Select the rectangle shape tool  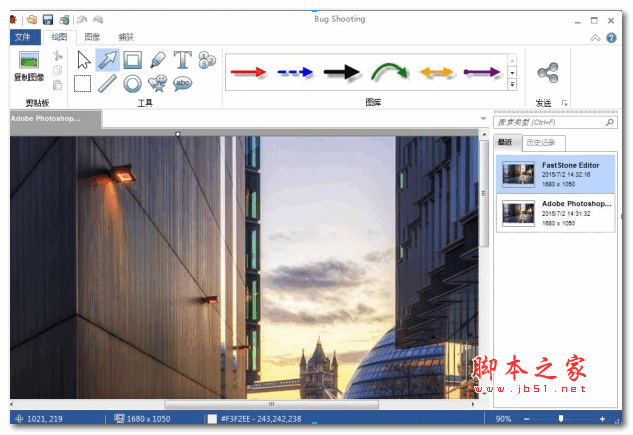click(132, 60)
